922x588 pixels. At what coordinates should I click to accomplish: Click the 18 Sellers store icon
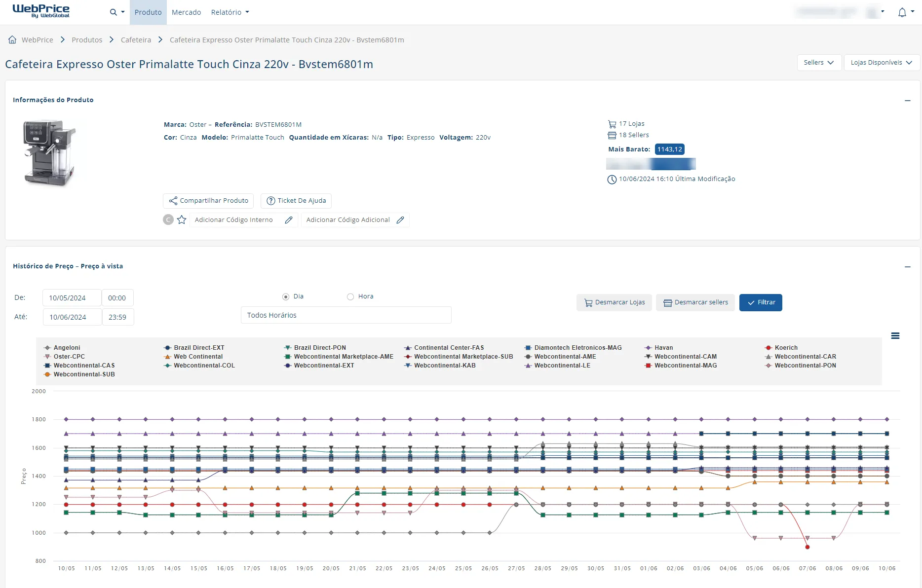pos(612,135)
